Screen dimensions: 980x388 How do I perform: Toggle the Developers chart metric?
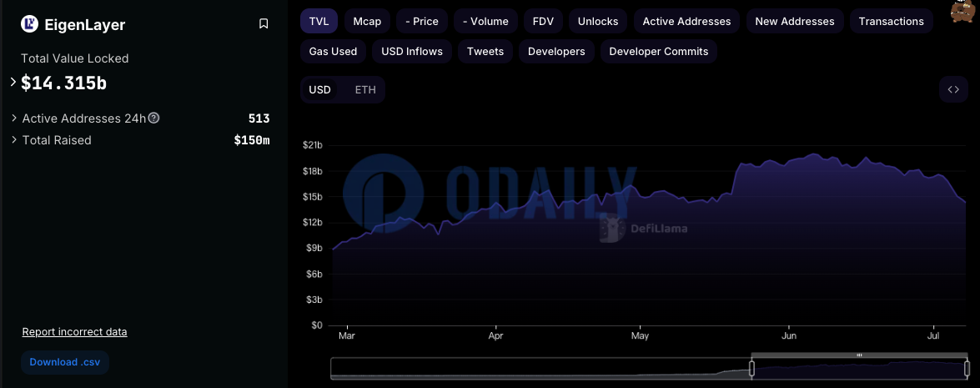point(556,51)
